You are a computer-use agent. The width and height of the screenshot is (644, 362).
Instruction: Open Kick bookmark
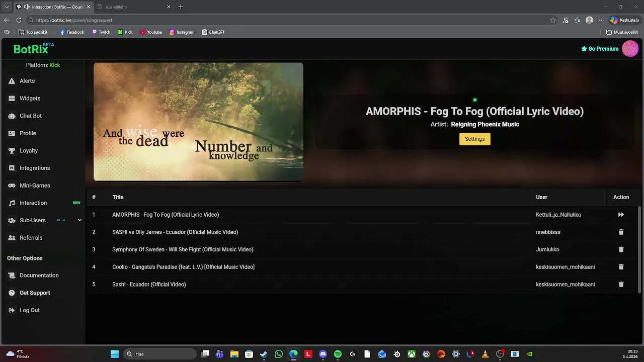(x=125, y=32)
